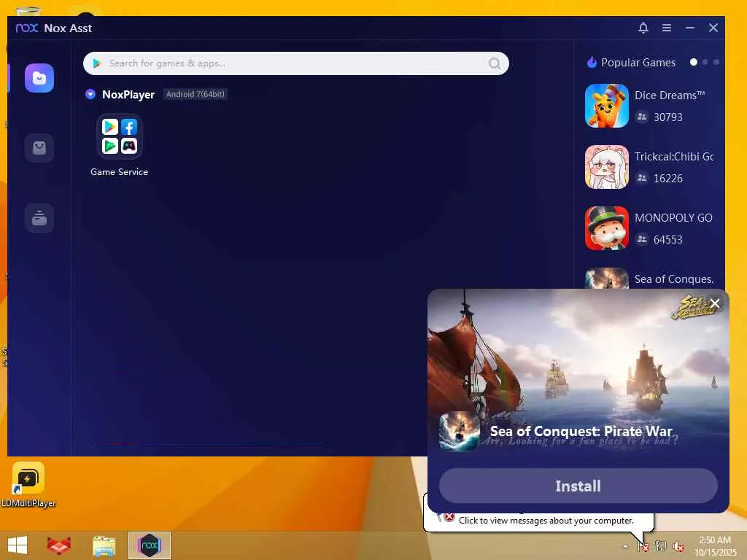Click the Sea of Conquest list title
Screen dimensions: 747x560
click(673, 279)
